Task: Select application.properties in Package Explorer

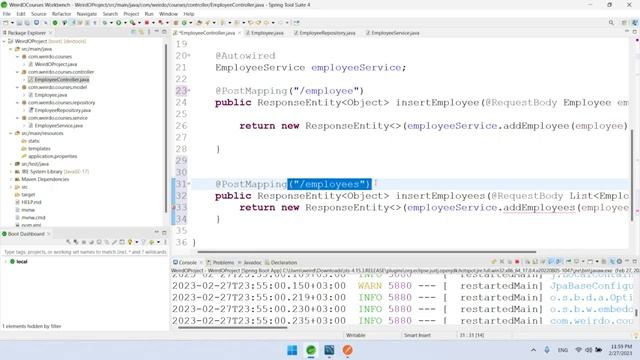Action: pos(53,156)
